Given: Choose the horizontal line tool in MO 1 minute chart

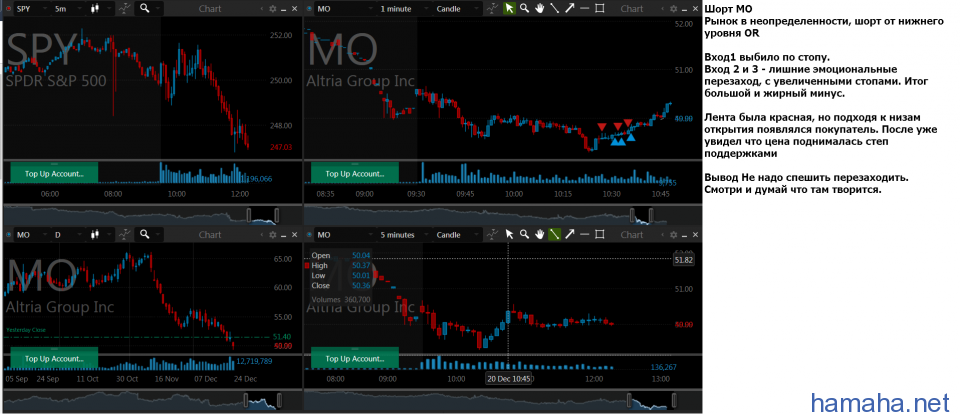Looking at the screenshot, I should (x=584, y=9).
